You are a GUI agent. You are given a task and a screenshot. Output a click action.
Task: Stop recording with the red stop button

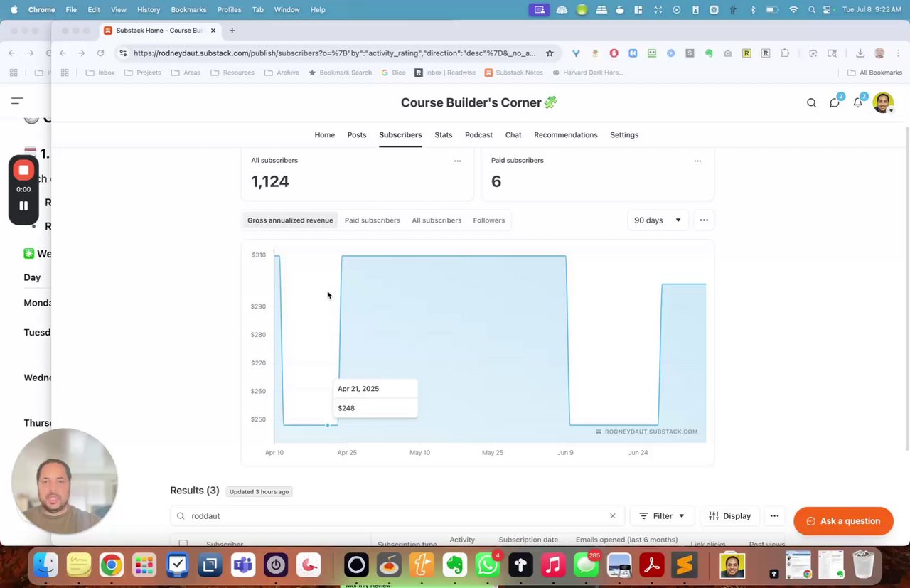(23, 171)
